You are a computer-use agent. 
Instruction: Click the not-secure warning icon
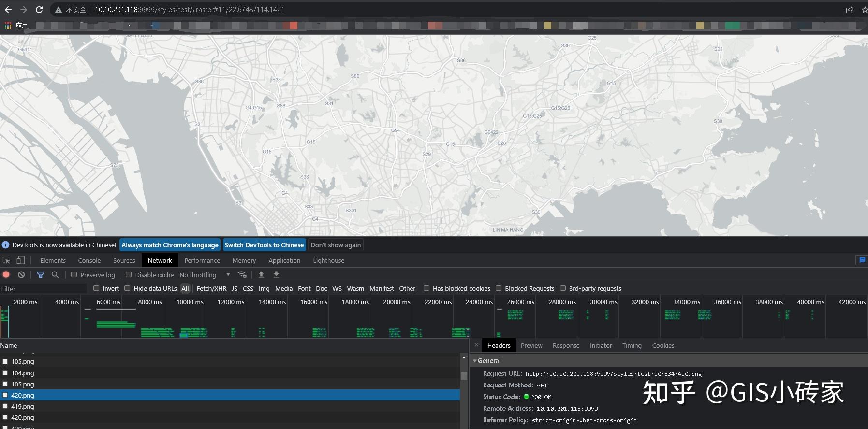59,10
